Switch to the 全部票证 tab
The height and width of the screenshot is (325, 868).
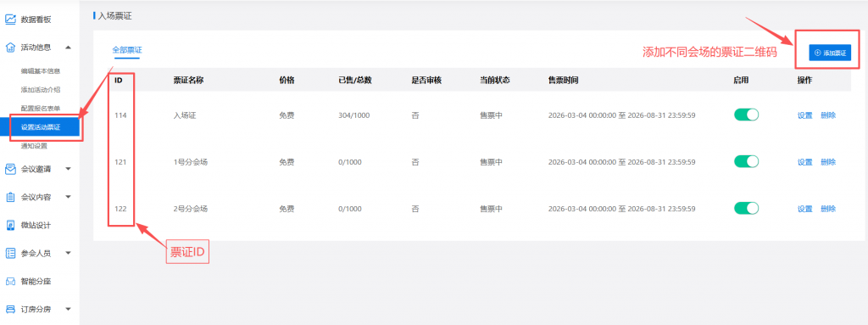[x=127, y=49]
